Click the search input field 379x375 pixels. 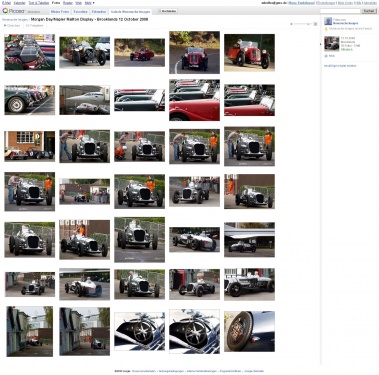click(x=340, y=11)
